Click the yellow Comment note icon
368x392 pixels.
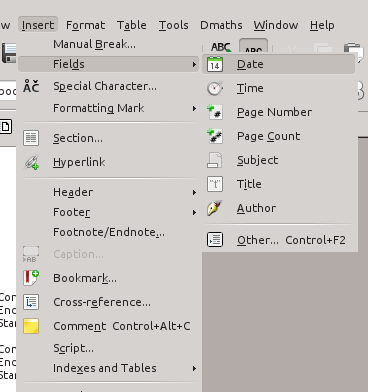point(31,326)
